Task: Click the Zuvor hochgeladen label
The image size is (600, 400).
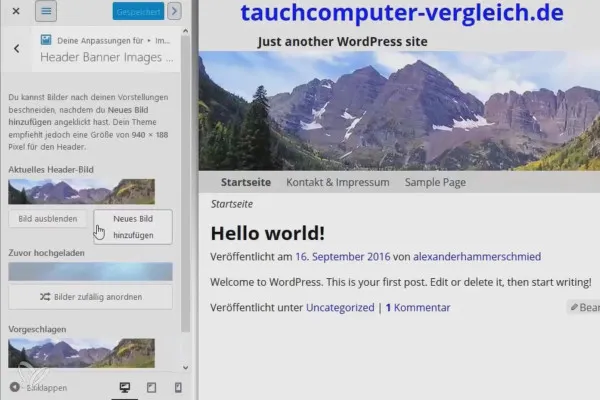Action: (46, 253)
